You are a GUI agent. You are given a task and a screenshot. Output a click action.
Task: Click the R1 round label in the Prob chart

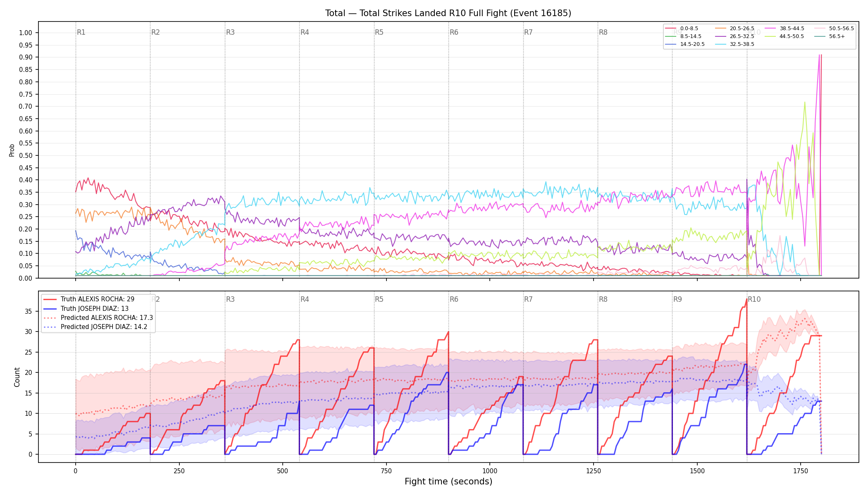click(x=81, y=32)
